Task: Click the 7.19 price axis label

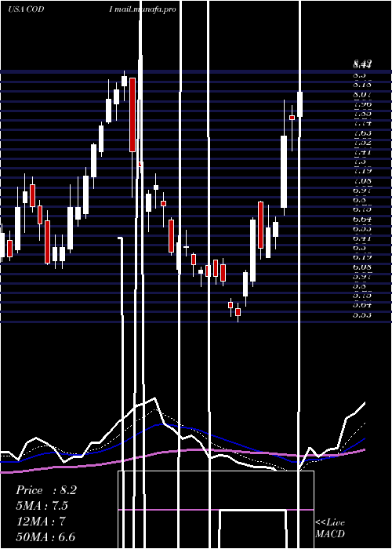Action: pyautogui.click(x=362, y=171)
